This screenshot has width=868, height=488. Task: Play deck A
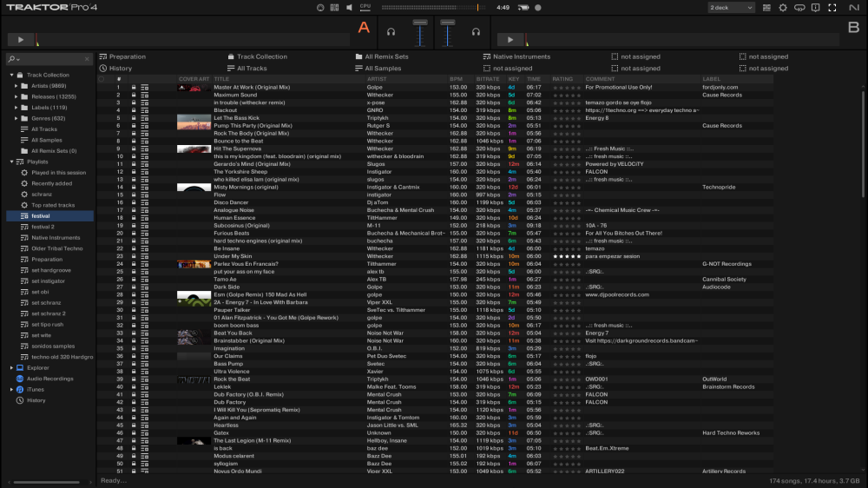[x=21, y=40]
